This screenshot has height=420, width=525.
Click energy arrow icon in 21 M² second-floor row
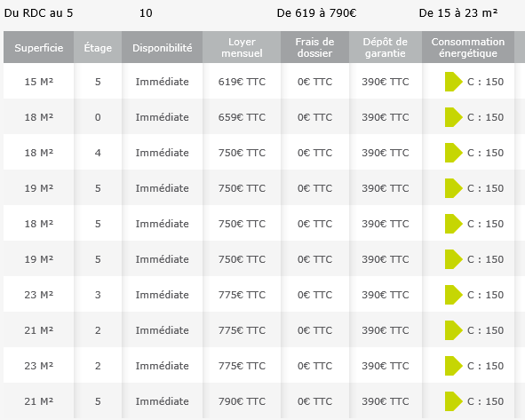click(x=453, y=330)
